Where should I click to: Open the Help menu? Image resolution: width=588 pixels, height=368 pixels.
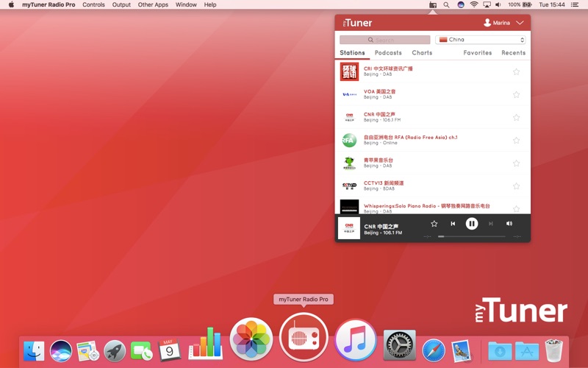click(210, 5)
